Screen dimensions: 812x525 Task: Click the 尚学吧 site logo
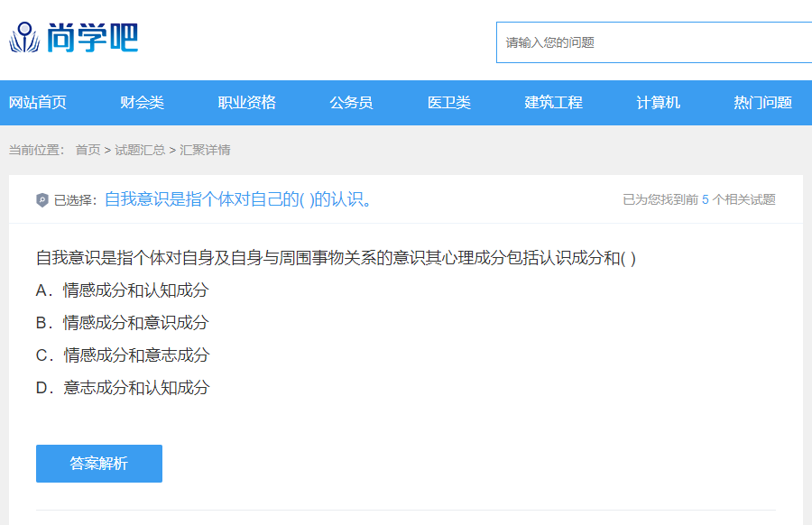74,38
